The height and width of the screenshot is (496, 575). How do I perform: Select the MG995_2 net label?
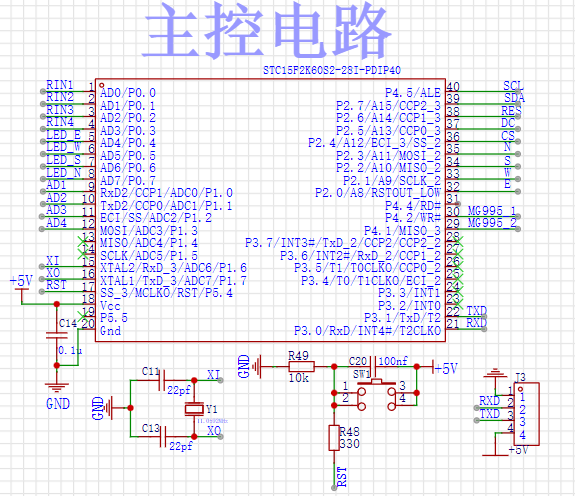coord(492,223)
